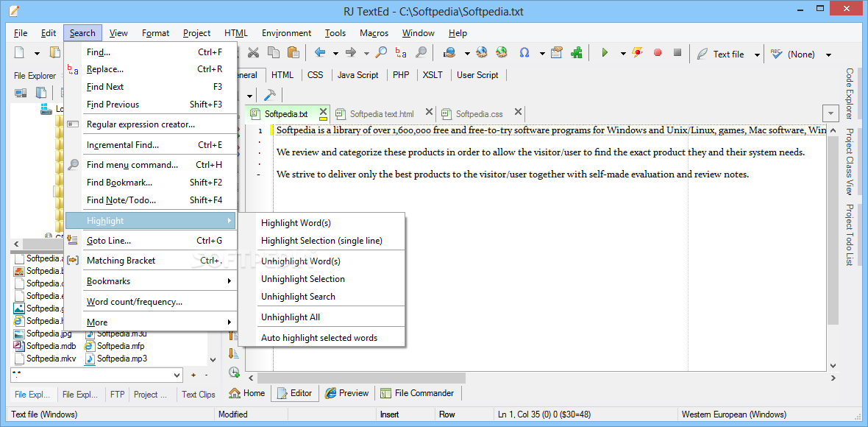
Task: Click the orange down-arrow icon in gutter
Action: pos(234,353)
